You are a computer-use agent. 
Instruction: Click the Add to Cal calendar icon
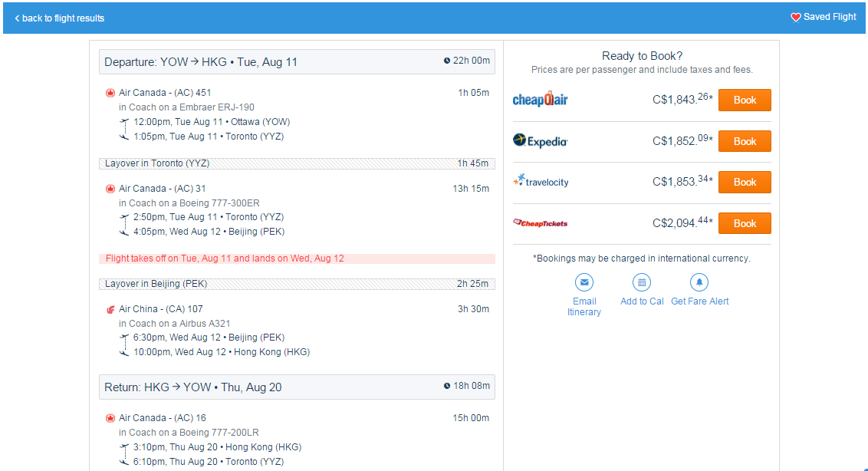coord(642,282)
